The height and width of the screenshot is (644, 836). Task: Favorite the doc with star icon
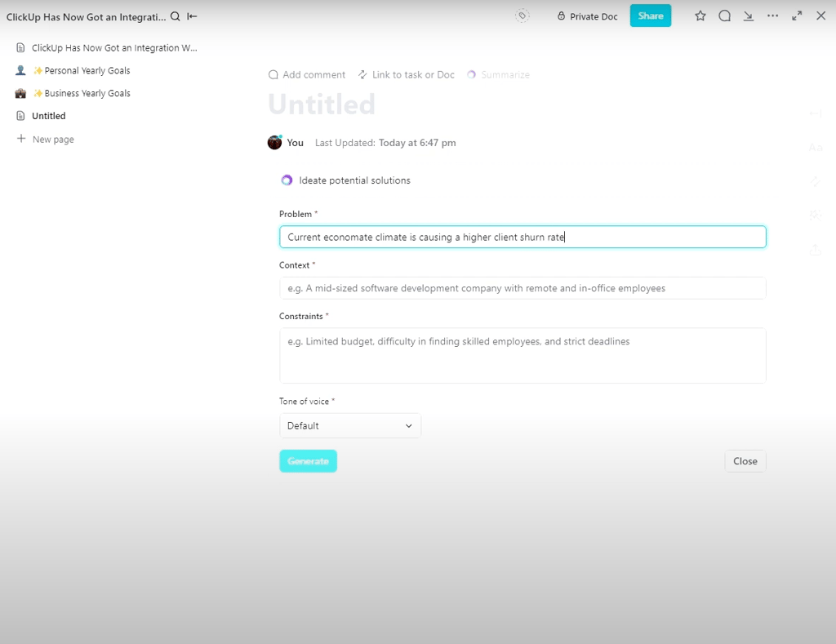[x=700, y=16]
